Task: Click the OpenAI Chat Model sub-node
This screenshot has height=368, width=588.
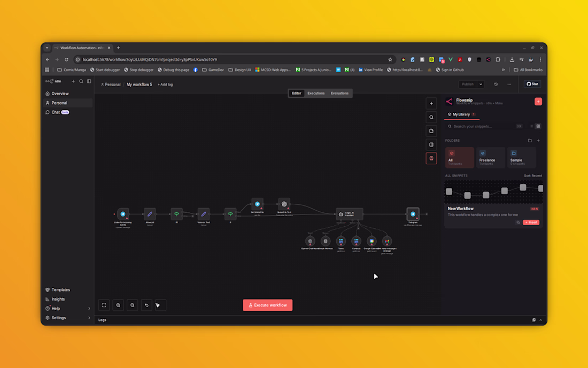Action: tap(310, 241)
